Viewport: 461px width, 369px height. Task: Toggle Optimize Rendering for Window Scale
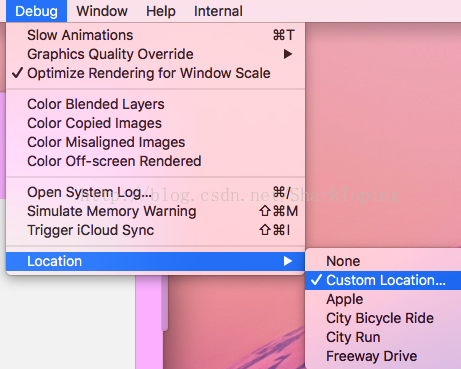[155, 73]
